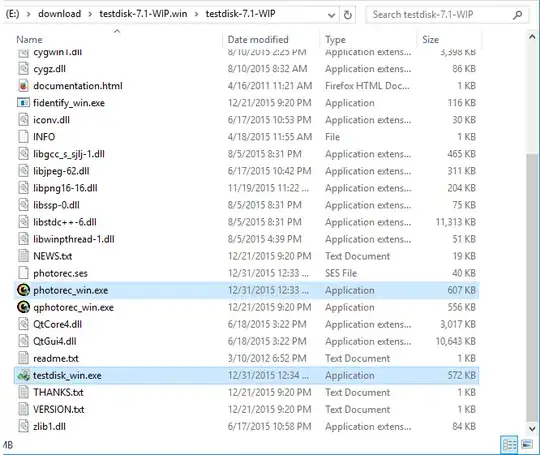The height and width of the screenshot is (455, 540).
Task: Select the testdisk_win.exe file name
Action: pos(67,375)
